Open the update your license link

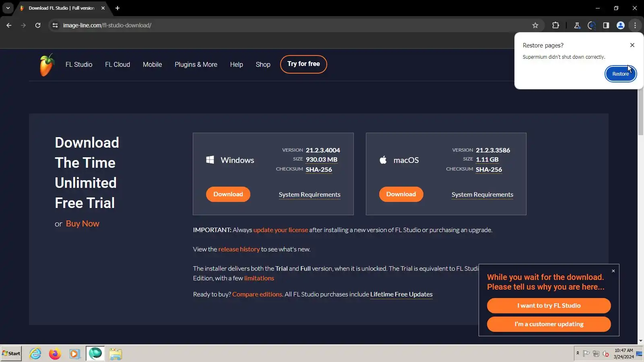pos(281,230)
